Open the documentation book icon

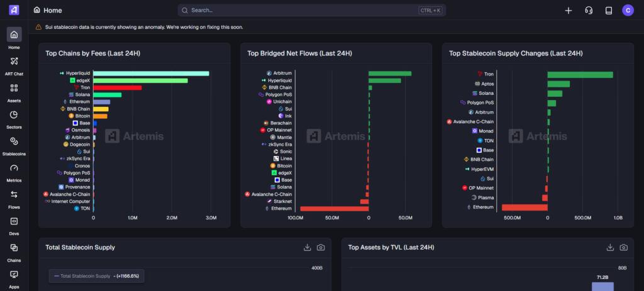click(609, 10)
